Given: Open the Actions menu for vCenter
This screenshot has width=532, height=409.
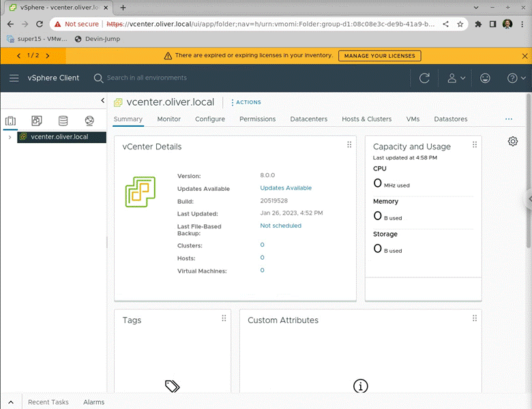Looking at the screenshot, I should click(x=246, y=102).
